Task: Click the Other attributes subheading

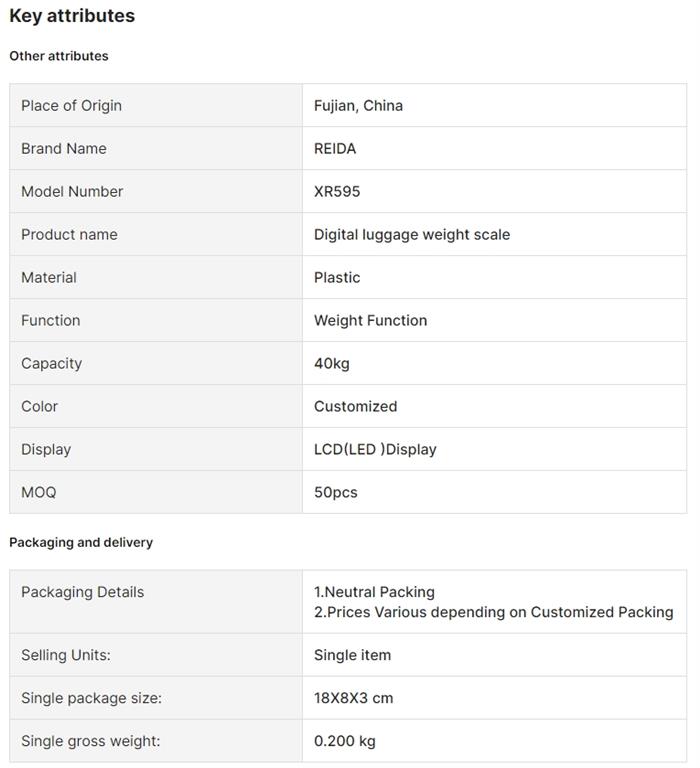Action: pyautogui.click(x=59, y=56)
